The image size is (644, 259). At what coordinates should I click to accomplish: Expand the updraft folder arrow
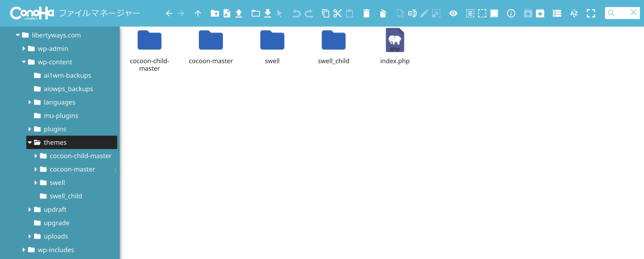click(30, 209)
